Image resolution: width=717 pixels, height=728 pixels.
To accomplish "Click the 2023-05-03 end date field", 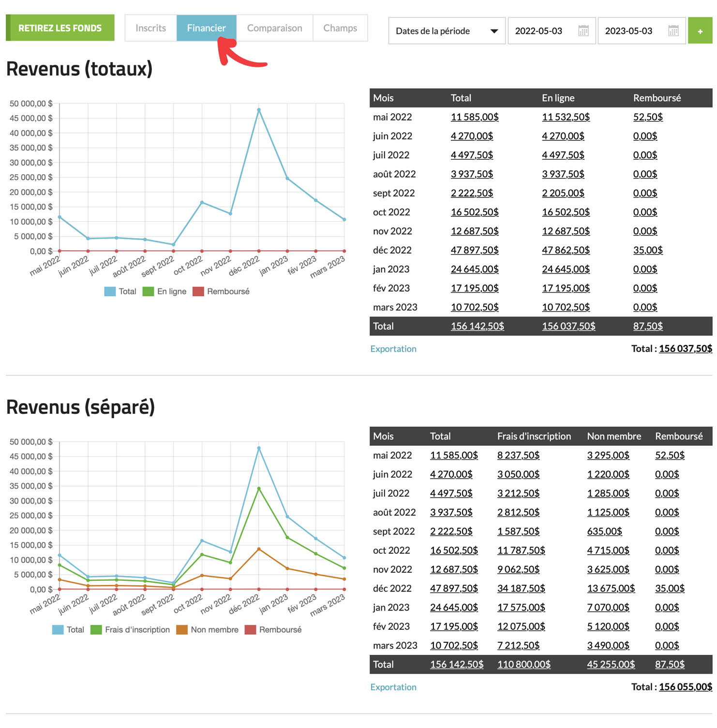I will (628, 31).
